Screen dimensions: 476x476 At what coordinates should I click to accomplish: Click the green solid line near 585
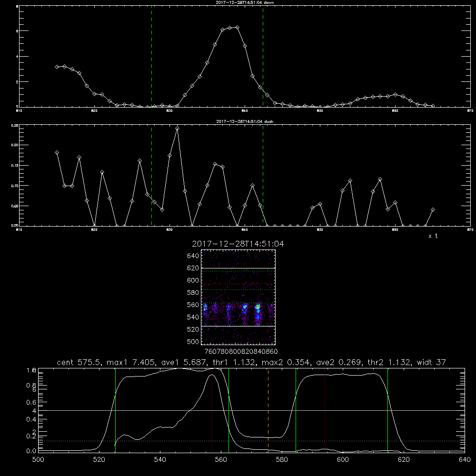coord(296,410)
